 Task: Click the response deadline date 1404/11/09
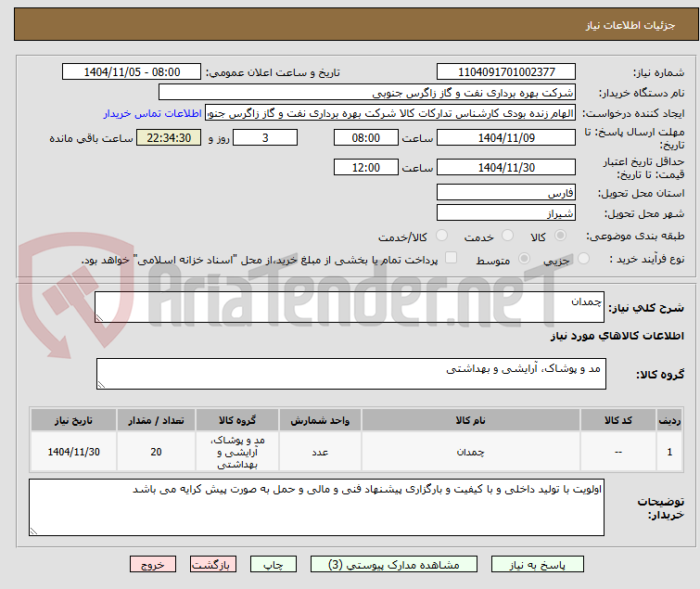coord(506,137)
